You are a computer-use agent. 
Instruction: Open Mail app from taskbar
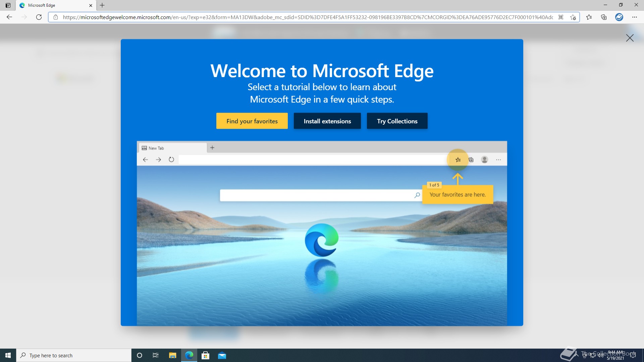222,355
